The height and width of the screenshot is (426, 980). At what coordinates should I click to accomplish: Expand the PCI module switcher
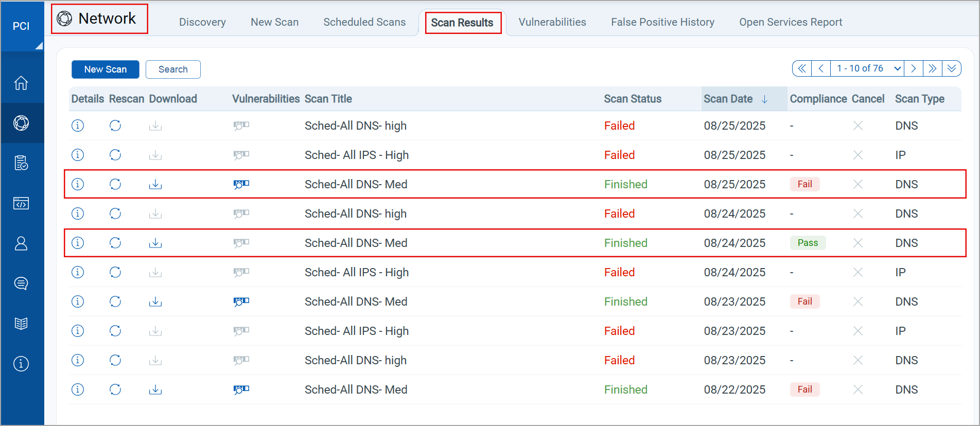tap(22, 27)
